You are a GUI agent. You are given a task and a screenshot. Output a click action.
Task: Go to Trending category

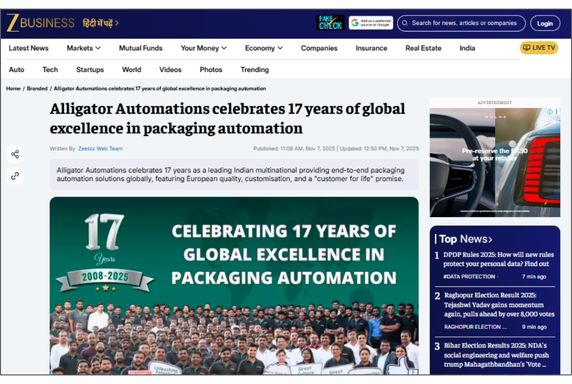pos(255,70)
